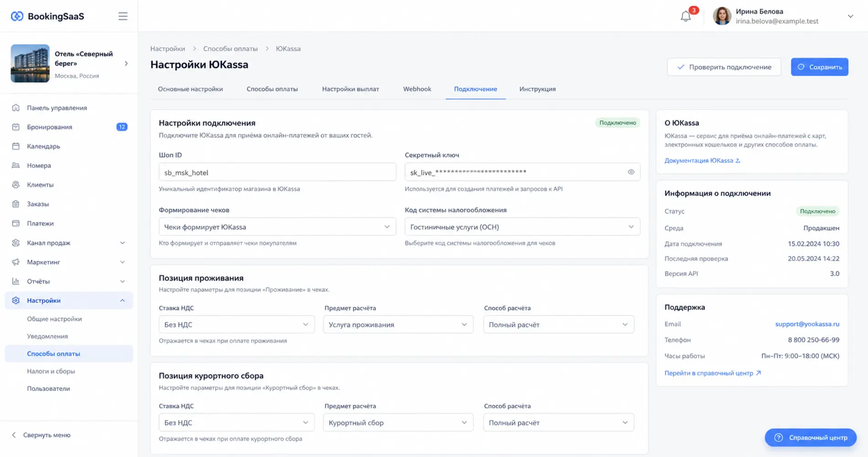Switch to the Настройки выплат tab

[350, 89]
